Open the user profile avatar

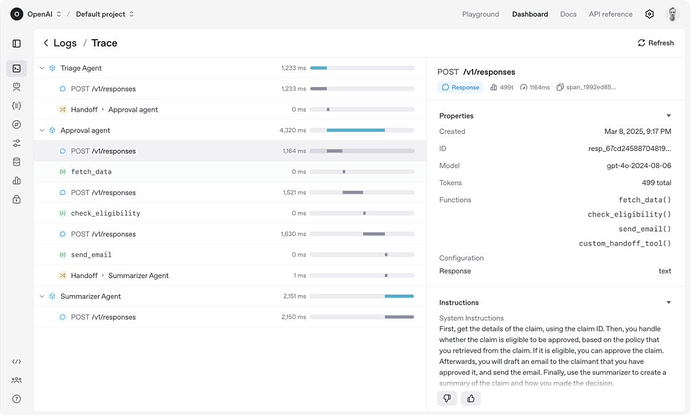tap(673, 14)
